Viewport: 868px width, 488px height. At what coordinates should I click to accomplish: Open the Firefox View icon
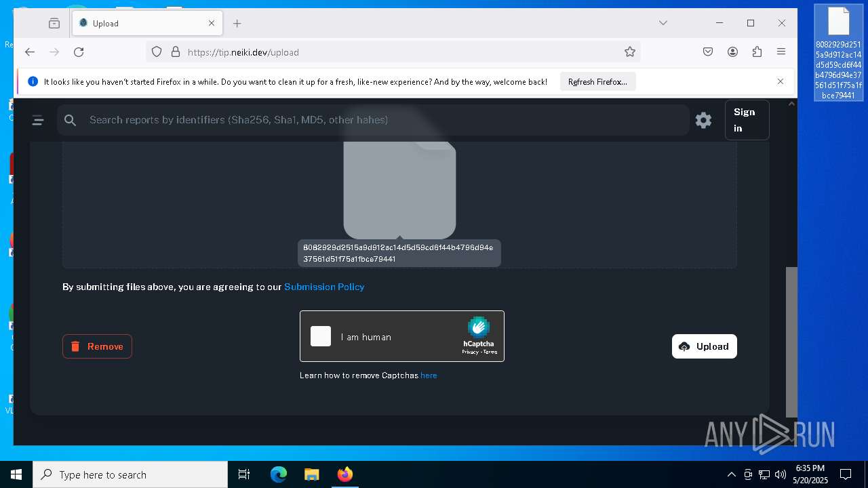pyautogui.click(x=54, y=23)
